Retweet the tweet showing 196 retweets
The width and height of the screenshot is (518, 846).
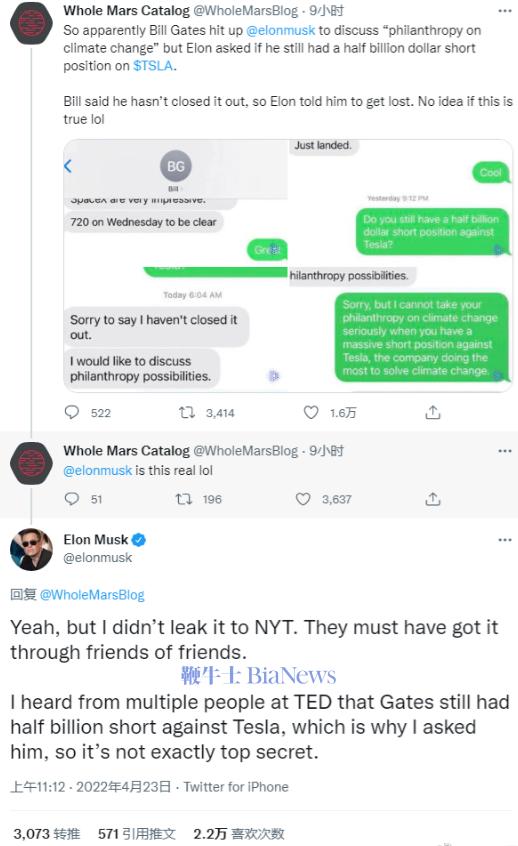pos(184,499)
